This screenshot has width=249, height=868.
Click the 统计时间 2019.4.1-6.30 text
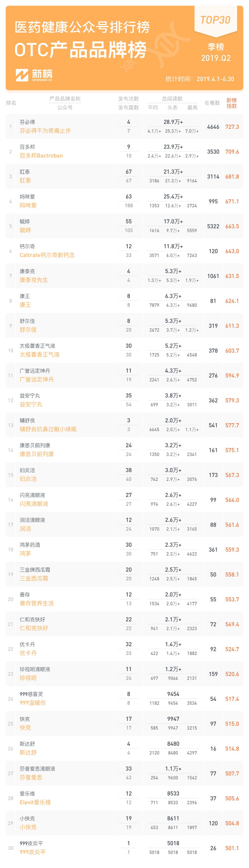[x=200, y=79]
